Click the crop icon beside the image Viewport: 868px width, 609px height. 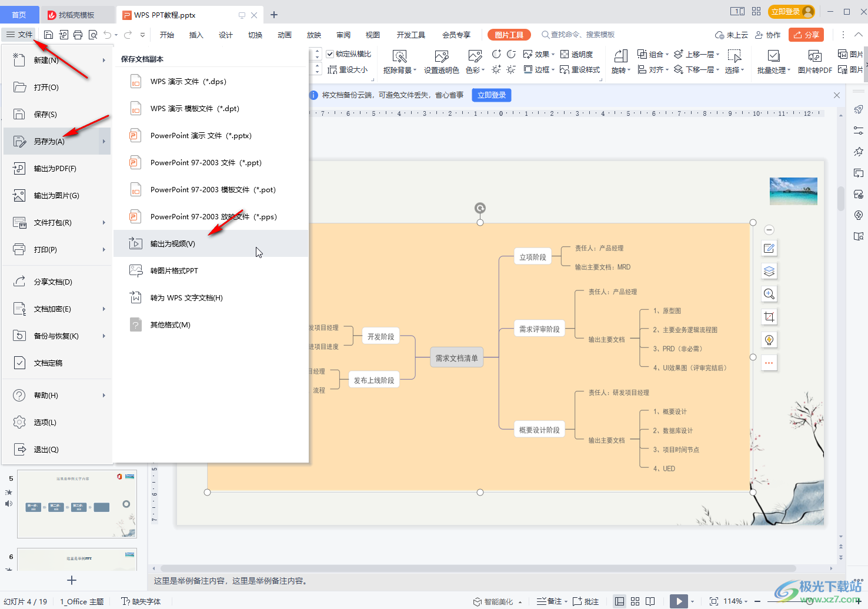click(x=769, y=317)
